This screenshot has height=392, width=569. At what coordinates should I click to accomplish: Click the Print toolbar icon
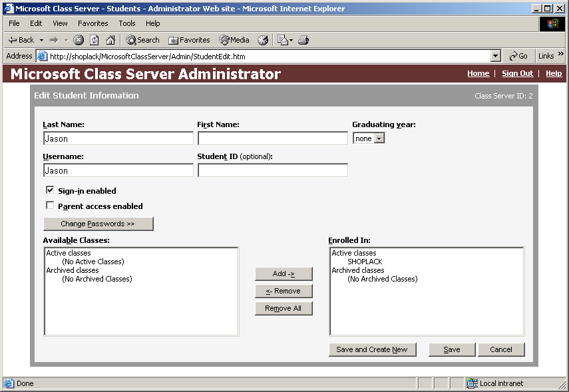pyautogui.click(x=303, y=40)
